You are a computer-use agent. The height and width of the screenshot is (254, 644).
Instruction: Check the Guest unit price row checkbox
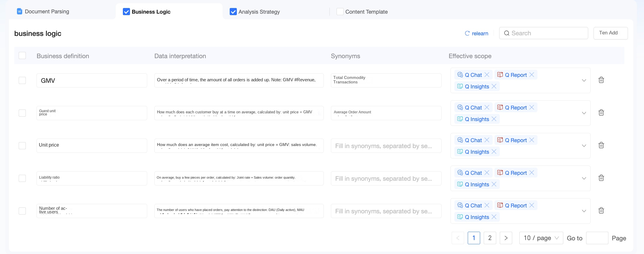click(x=22, y=113)
